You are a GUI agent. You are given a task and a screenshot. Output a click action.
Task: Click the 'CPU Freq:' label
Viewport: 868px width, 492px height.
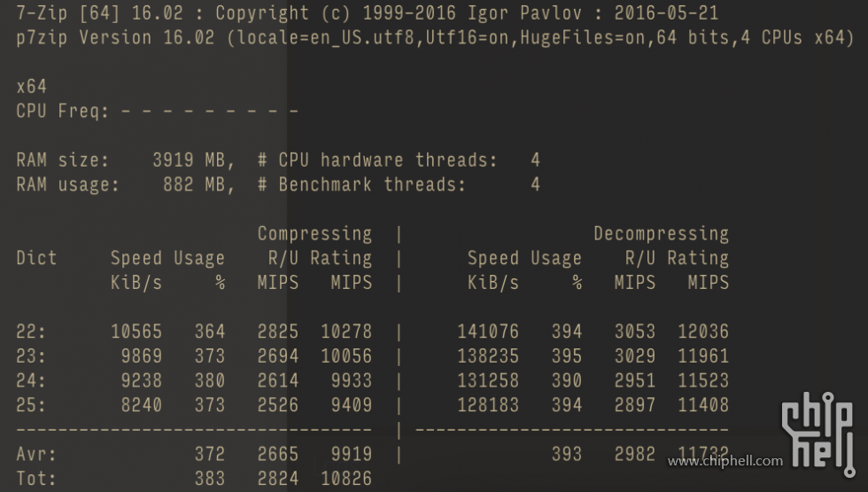(63, 111)
